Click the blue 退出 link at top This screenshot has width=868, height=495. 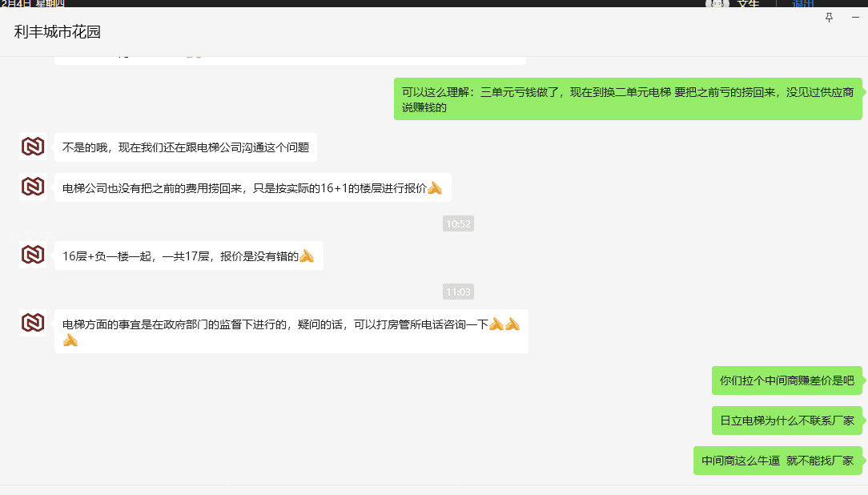pyautogui.click(x=803, y=4)
